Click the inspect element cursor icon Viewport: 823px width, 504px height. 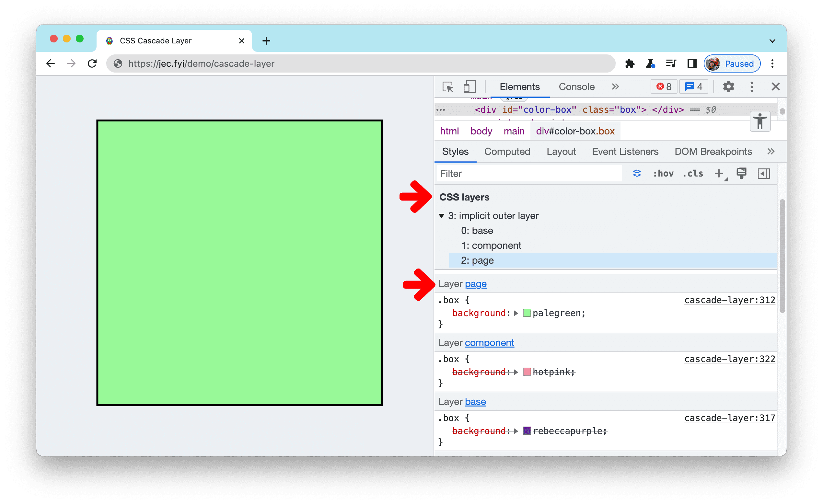click(448, 86)
